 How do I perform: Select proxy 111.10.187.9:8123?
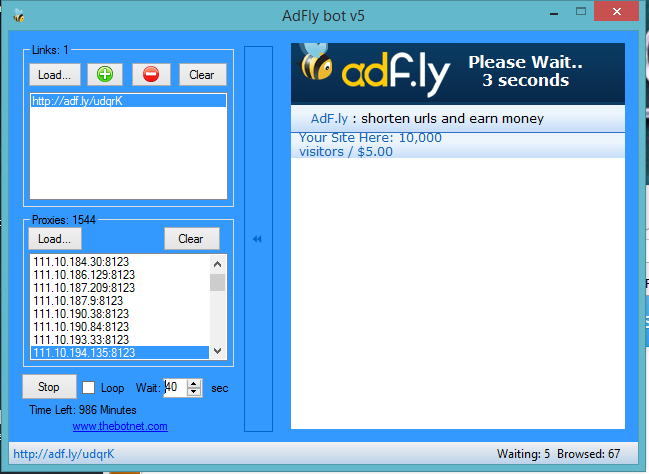(x=120, y=301)
